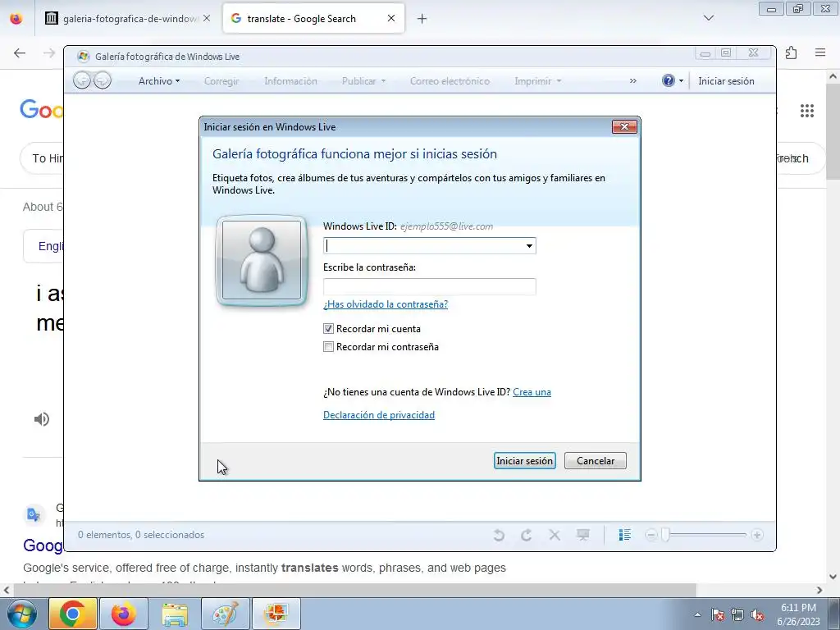Click Correo electrónico in the toolbar

pos(450,81)
